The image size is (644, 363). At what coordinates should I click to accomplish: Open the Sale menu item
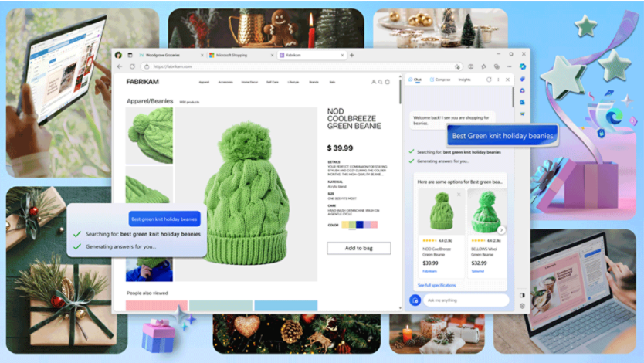pyautogui.click(x=332, y=82)
